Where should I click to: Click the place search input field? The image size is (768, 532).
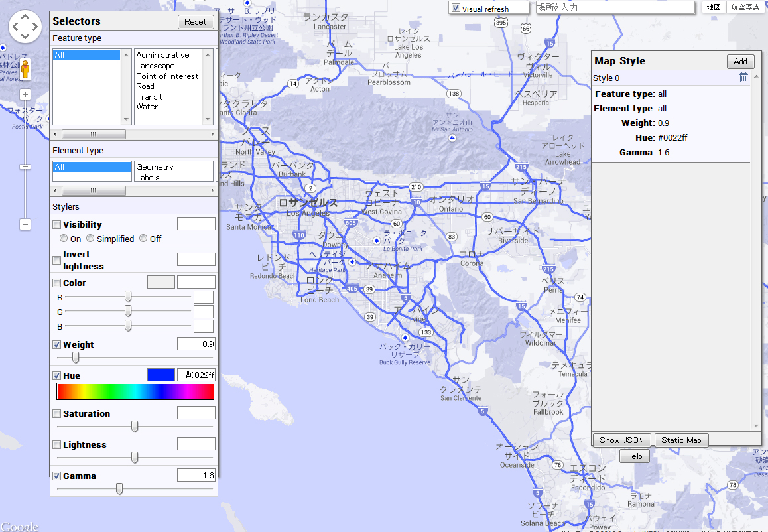click(x=614, y=7)
